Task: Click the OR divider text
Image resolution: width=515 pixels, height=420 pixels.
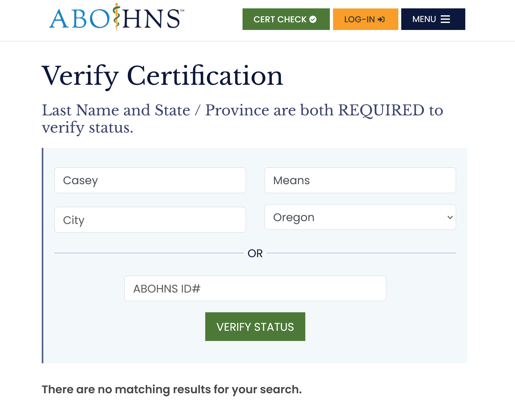Action: tap(255, 253)
